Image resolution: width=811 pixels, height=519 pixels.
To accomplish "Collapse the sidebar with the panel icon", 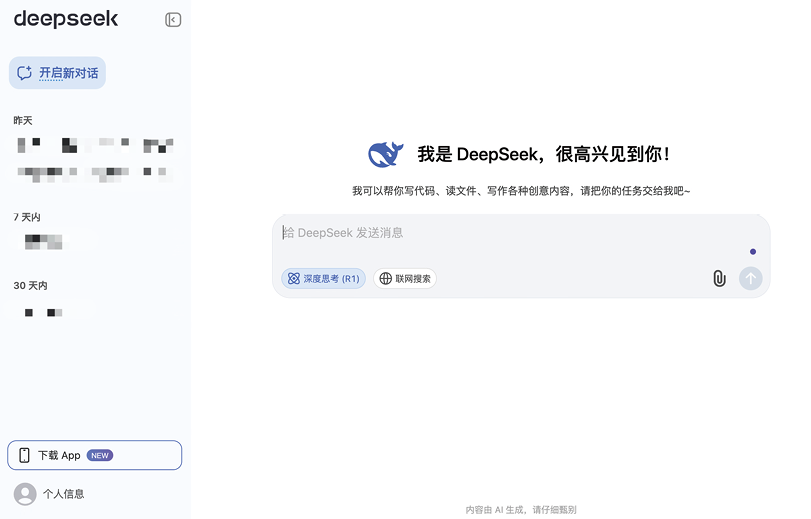I will pos(173,20).
